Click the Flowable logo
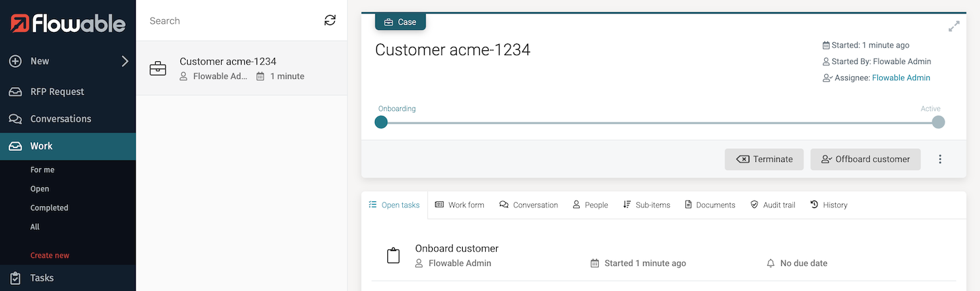Screen dimensions: 980x291 click(68, 24)
